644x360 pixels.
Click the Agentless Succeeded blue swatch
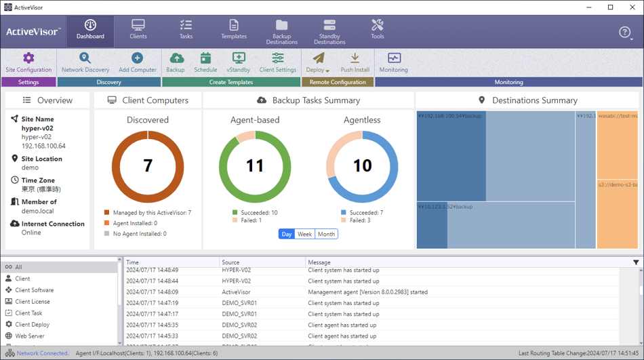coord(344,212)
